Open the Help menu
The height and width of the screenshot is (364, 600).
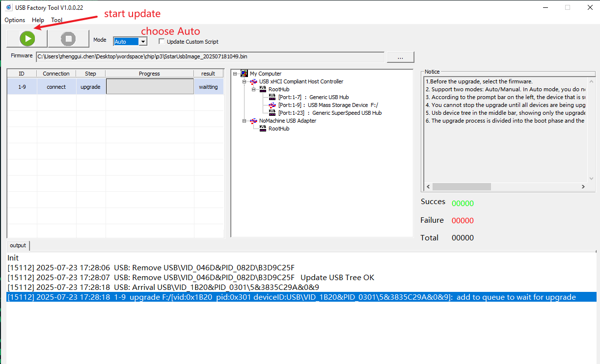(x=38, y=20)
